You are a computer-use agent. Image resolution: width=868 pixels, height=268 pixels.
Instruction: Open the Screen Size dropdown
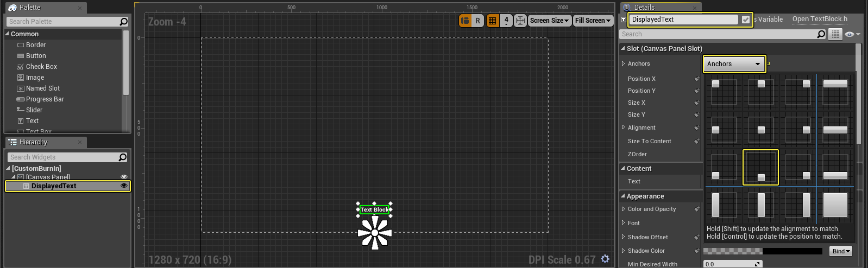coord(550,21)
